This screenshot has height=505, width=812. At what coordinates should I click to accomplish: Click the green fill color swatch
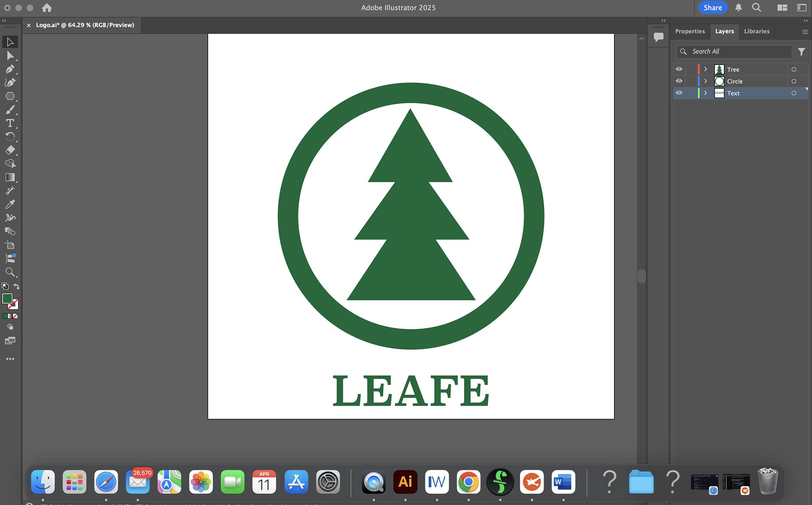(x=7, y=298)
